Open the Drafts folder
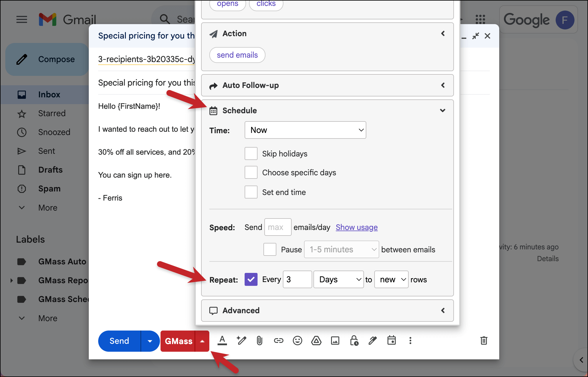Image resolution: width=588 pixels, height=377 pixels. point(50,170)
